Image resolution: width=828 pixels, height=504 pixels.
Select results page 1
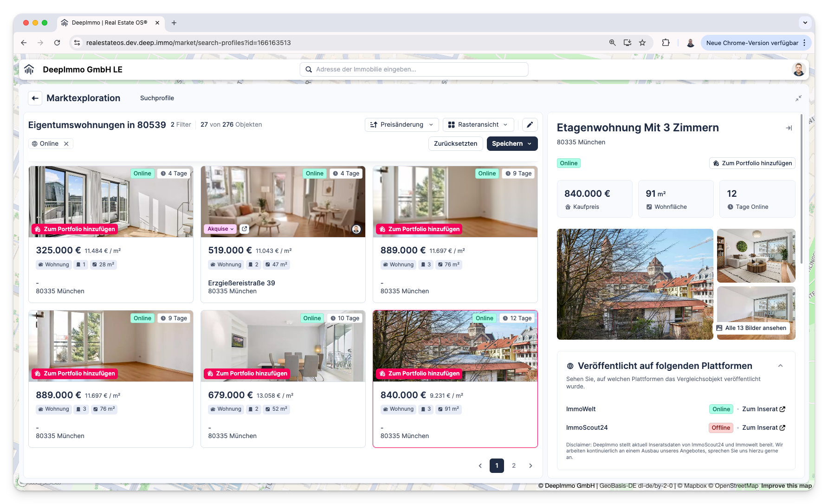[x=497, y=465]
